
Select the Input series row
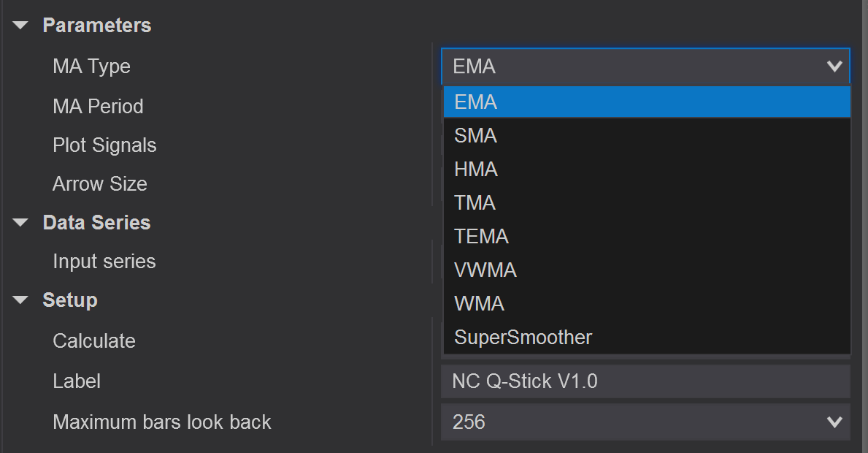point(104,261)
